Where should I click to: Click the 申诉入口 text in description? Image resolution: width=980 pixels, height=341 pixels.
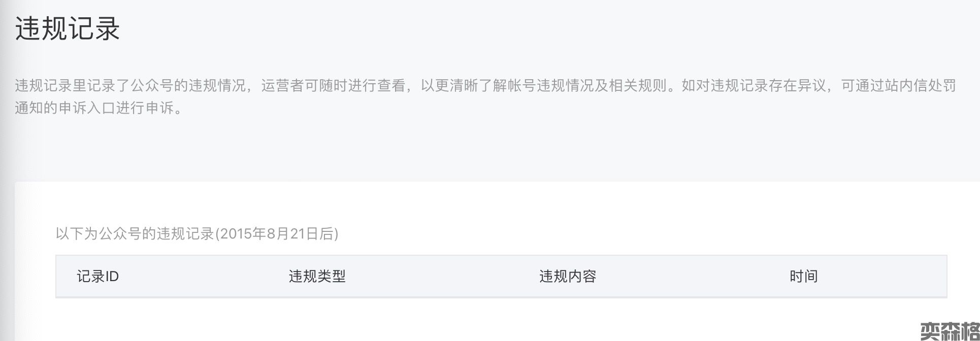[x=87, y=108]
